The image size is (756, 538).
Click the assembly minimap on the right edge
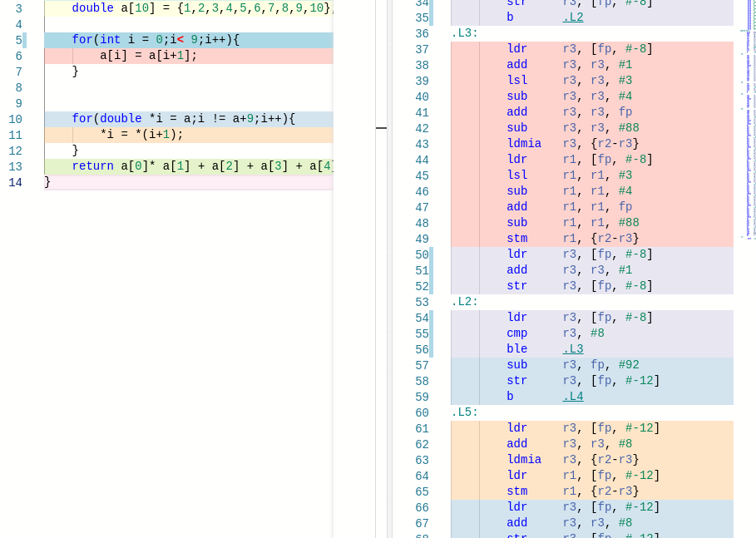[748, 125]
